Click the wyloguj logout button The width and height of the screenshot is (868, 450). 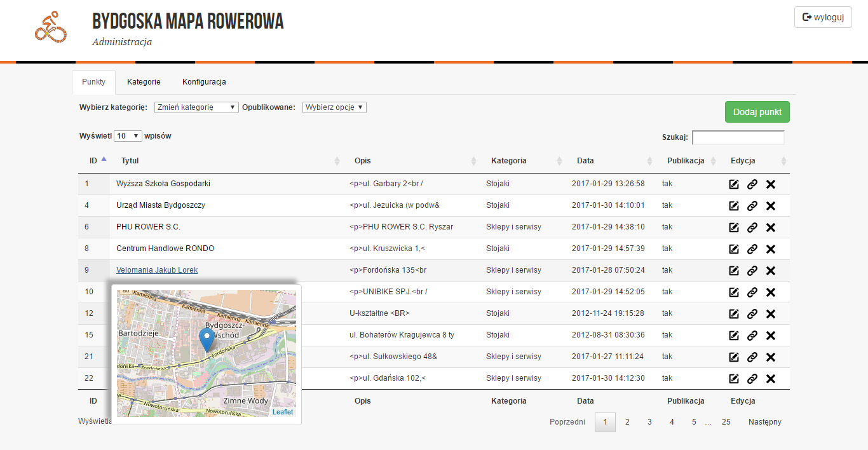[x=823, y=17]
